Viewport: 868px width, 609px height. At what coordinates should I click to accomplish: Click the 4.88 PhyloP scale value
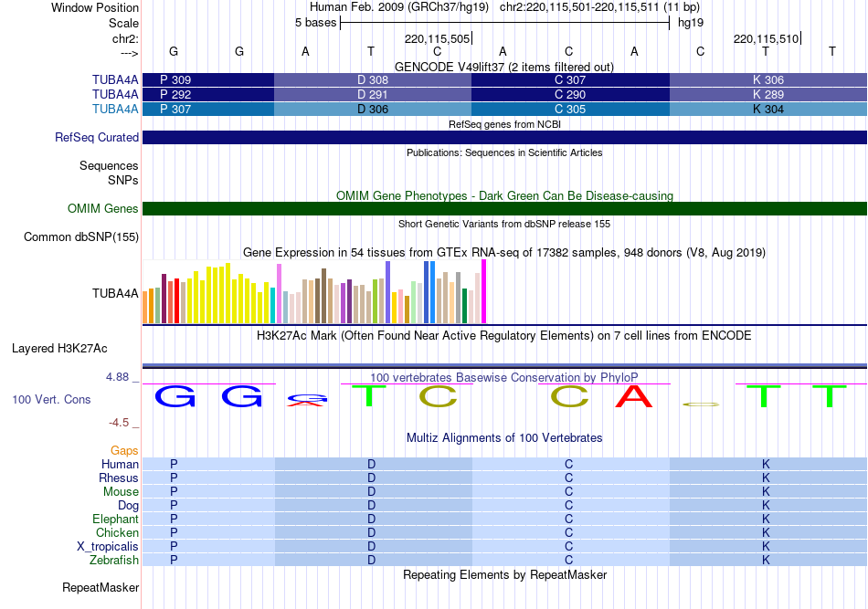(117, 377)
